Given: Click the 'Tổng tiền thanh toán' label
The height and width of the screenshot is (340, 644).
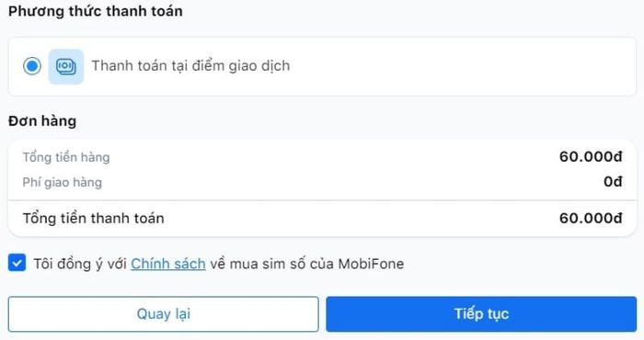Looking at the screenshot, I should coord(93,218).
